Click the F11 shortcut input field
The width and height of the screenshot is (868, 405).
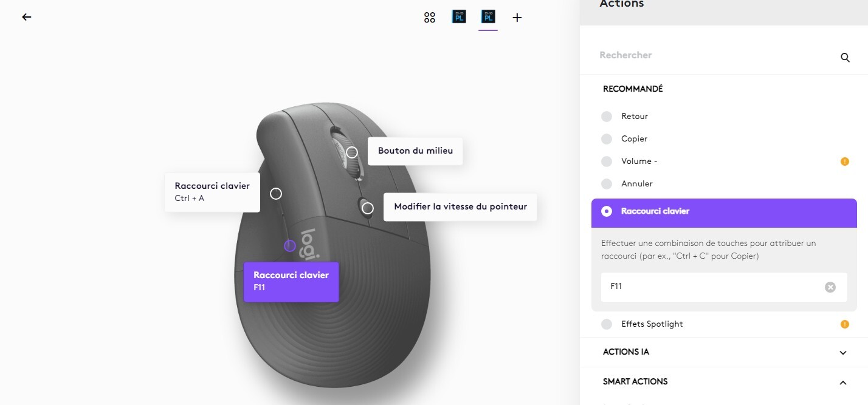pos(711,287)
